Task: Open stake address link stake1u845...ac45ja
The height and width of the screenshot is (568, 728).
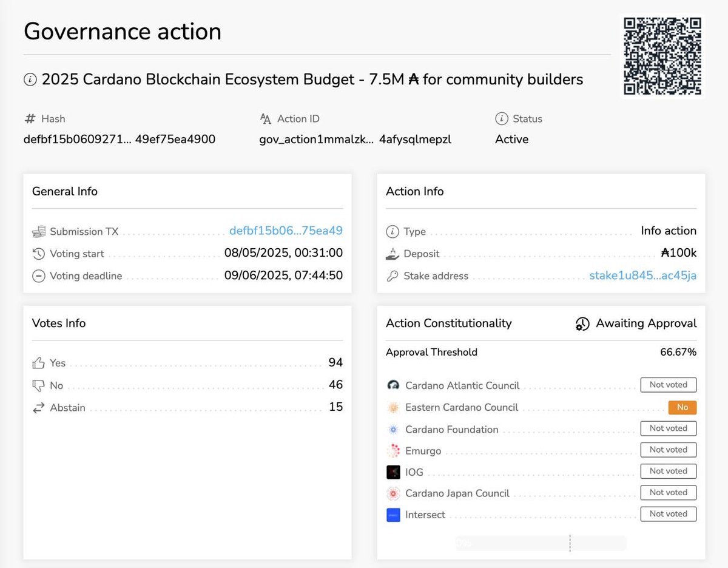Action: tap(643, 276)
